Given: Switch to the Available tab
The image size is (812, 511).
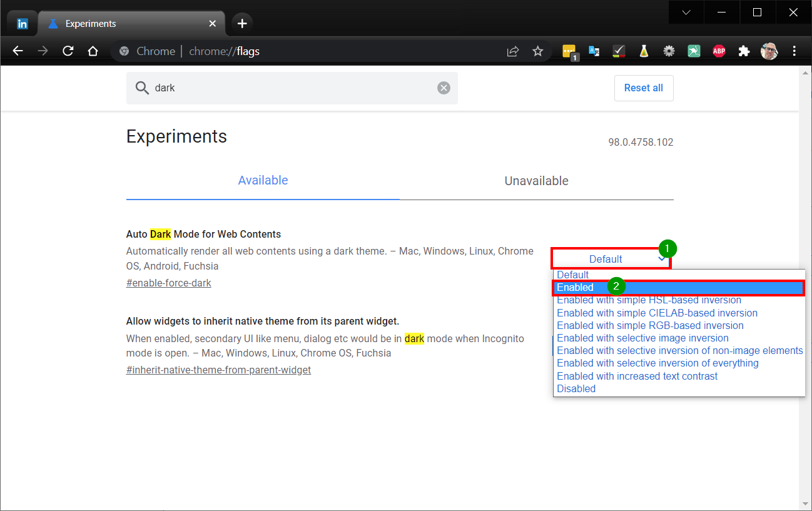Looking at the screenshot, I should click(x=263, y=181).
